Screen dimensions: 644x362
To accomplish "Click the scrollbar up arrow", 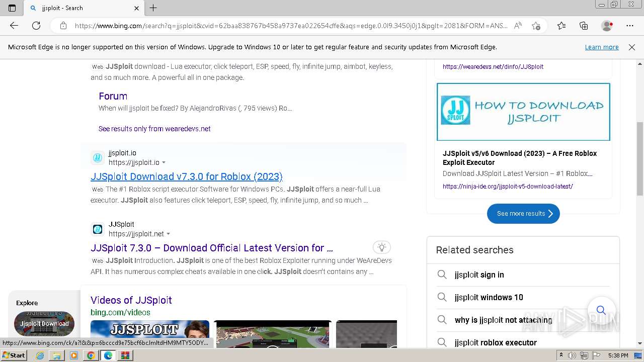I will pos(640,64).
